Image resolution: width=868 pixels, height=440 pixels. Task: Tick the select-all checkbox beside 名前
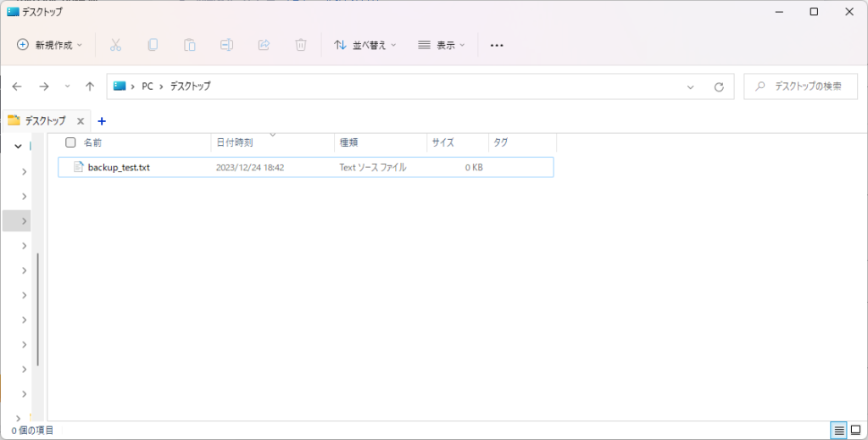(71, 142)
